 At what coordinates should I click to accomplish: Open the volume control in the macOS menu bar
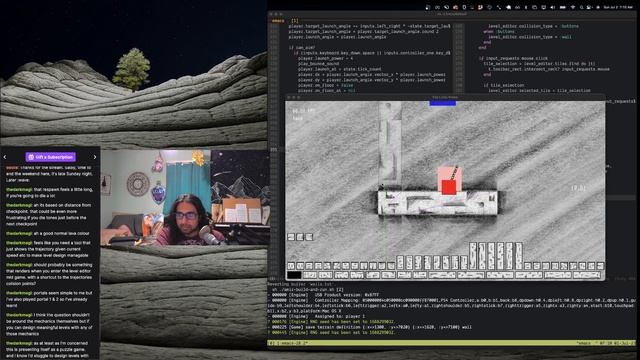point(553,7)
